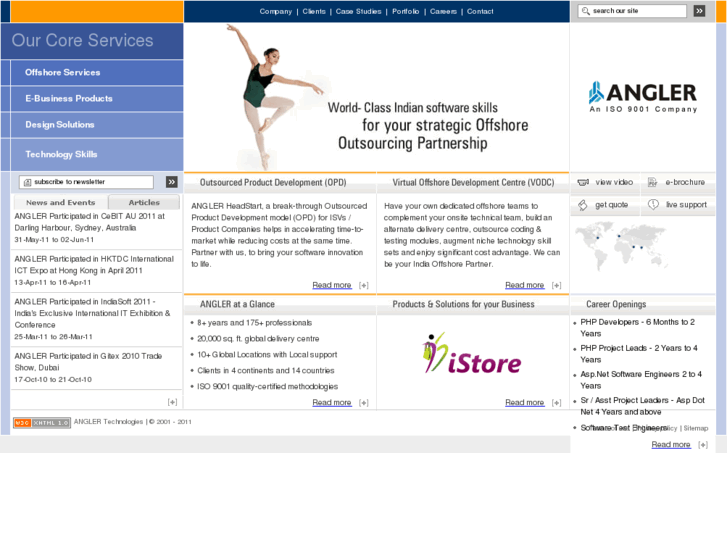Click the ANGLER logo
Image resolution: width=727 pixels, height=545 pixels.
click(x=643, y=97)
